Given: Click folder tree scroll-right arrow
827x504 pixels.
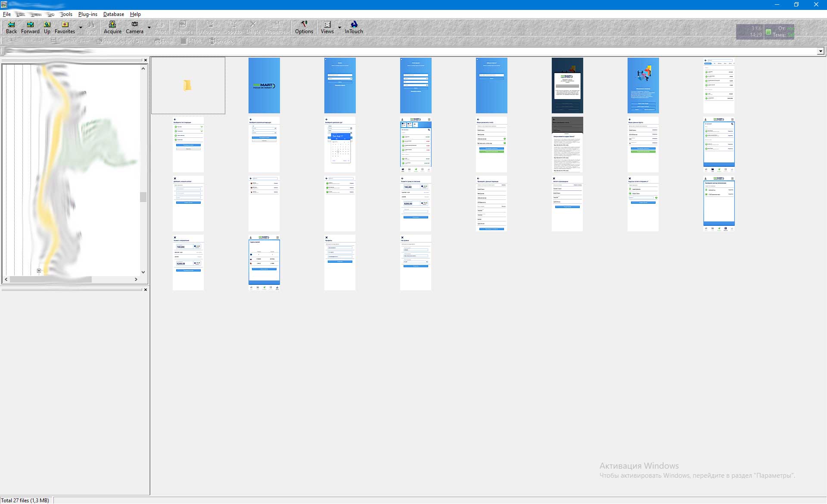Looking at the screenshot, I should pos(136,280).
